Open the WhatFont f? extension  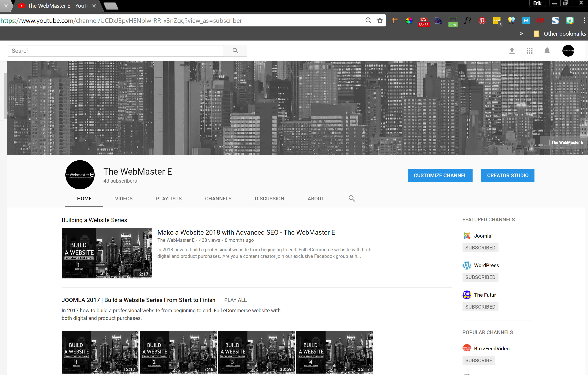(x=467, y=20)
